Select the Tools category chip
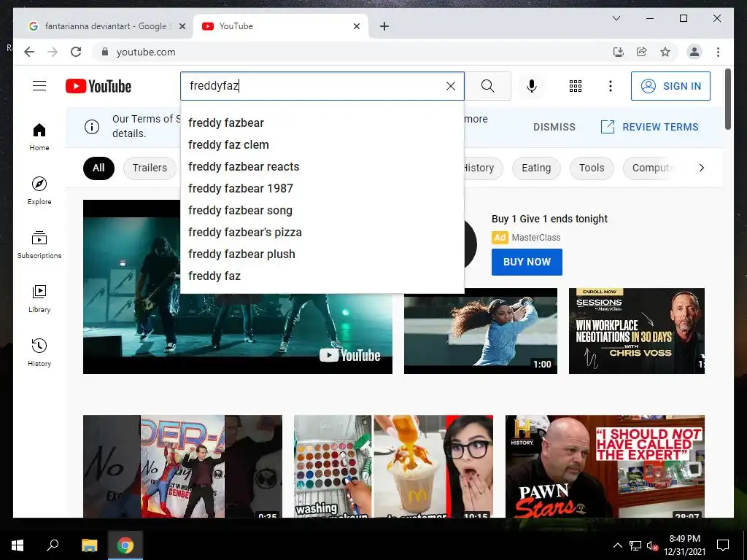 [x=591, y=168]
